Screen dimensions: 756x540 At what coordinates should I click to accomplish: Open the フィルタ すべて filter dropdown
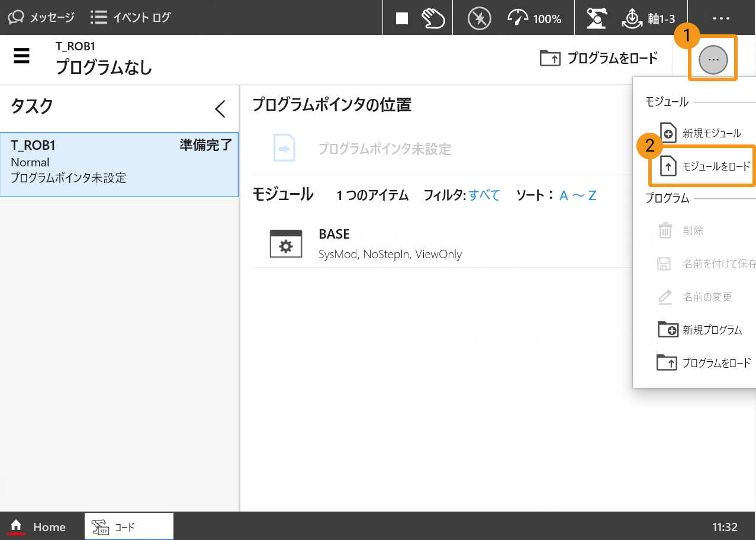pos(484,195)
